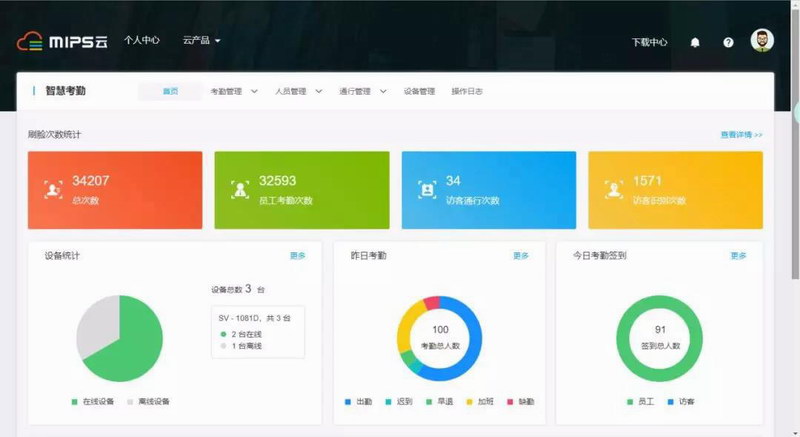Click the icon on the 员工考勤次数 card
800x437 pixels.
[x=238, y=190]
